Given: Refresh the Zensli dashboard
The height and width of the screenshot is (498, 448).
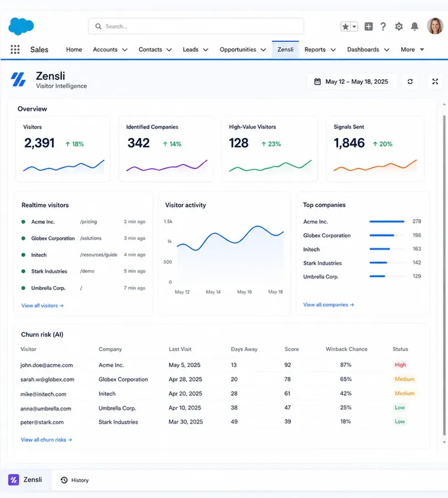Looking at the screenshot, I should [410, 82].
